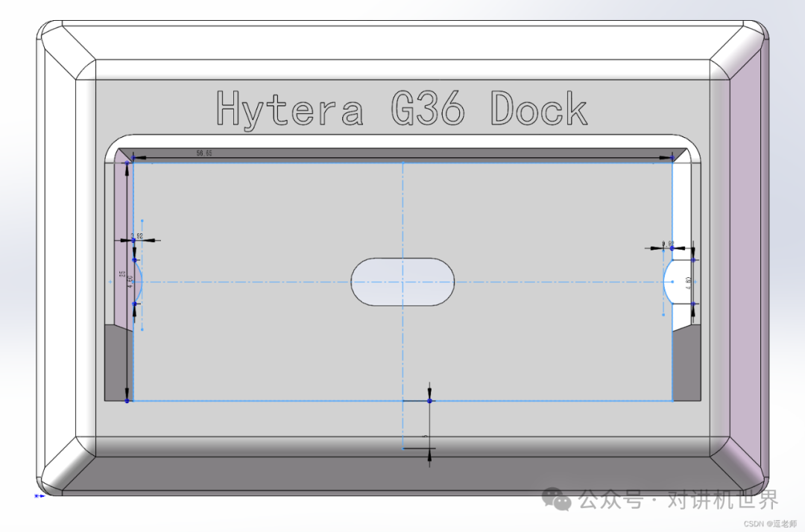805x532 pixels.
Task: Select the 56.65 width dimension text
Action: 203,153
